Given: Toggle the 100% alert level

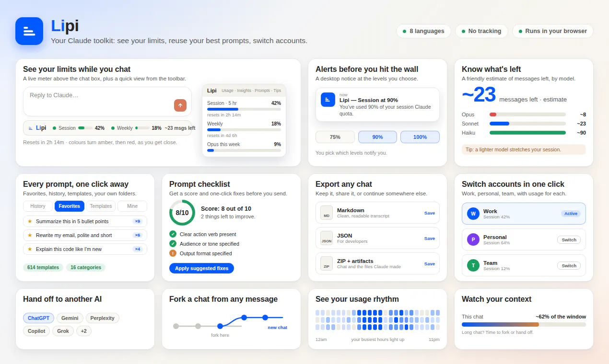Looking at the screenshot, I should coord(420,137).
